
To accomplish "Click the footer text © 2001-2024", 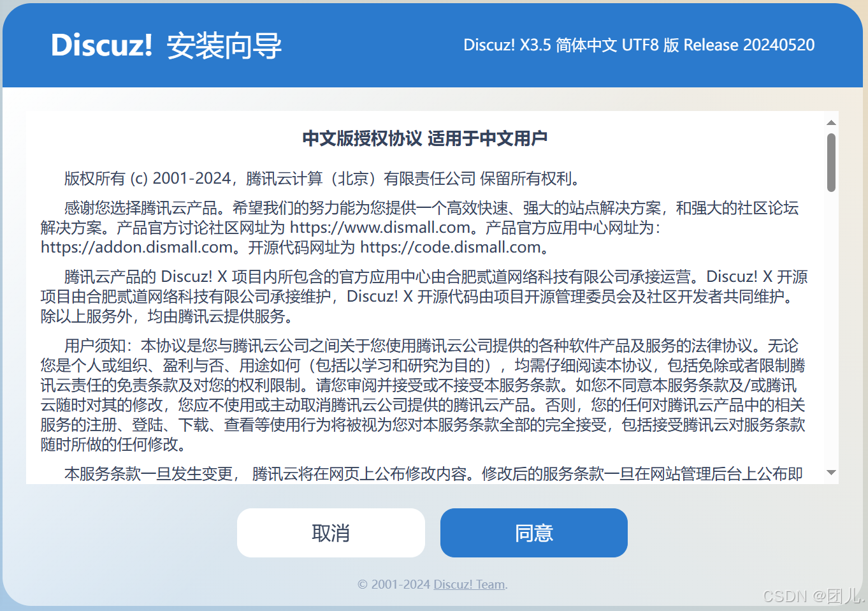I will 394,584.
